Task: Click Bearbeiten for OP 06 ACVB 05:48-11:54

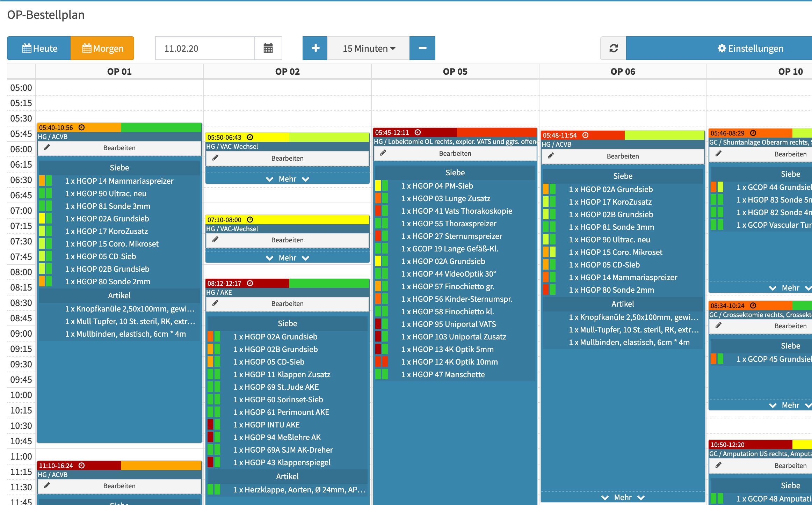Action: click(x=623, y=156)
